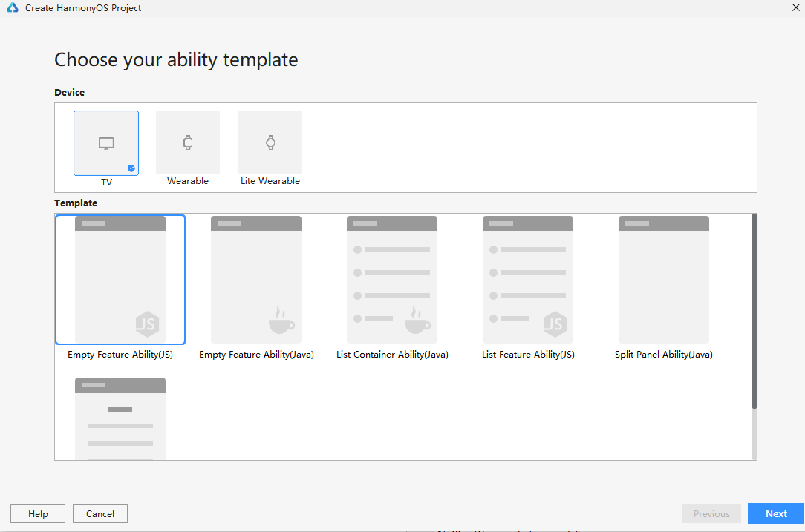The image size is (805, 532).
Task: Click the Previous button
Action: point(711,513)
